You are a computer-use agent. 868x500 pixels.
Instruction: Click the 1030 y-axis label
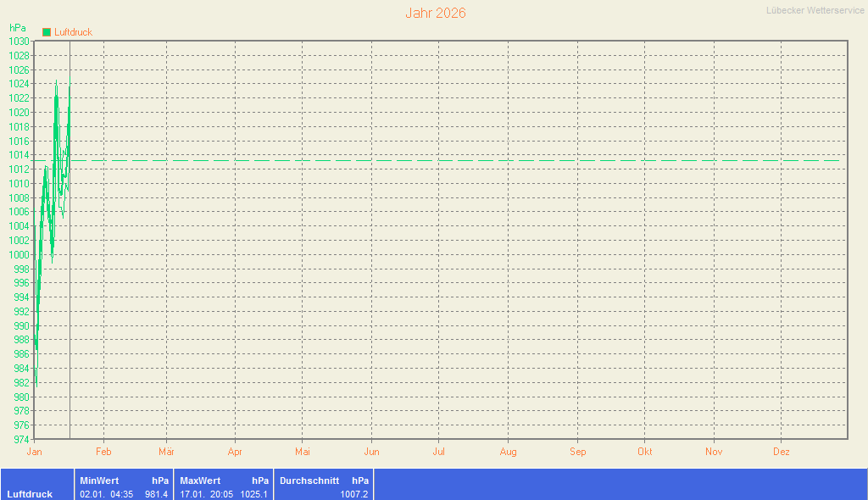click(19, 42)
